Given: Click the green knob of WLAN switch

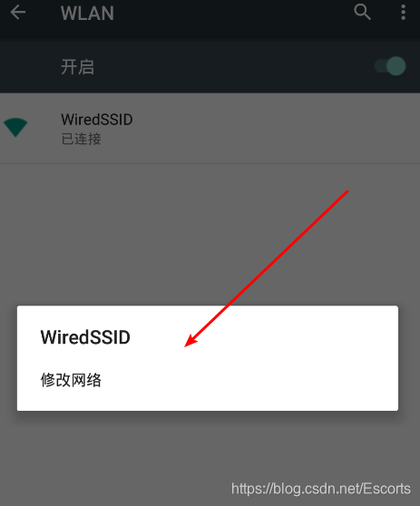Looking at the screenshot, I should pos(396,66).
